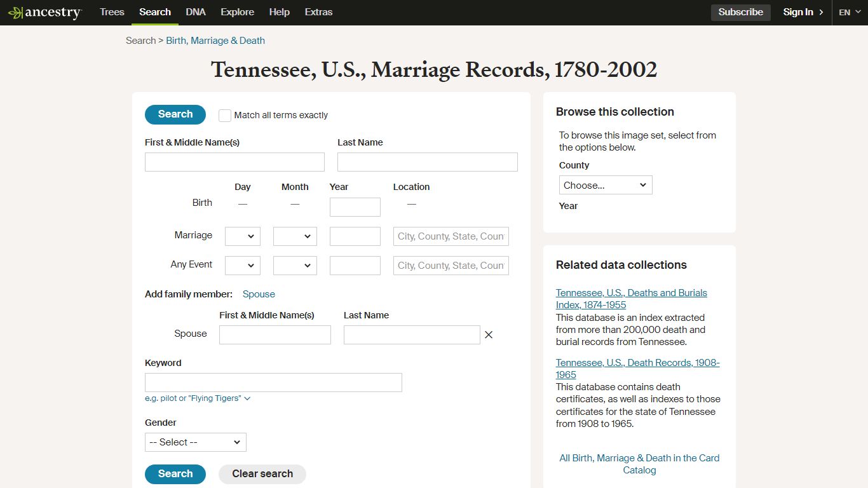
Task: Open Tennessee Death Records 1908-1965 link
Action: [x=638, y=369]
